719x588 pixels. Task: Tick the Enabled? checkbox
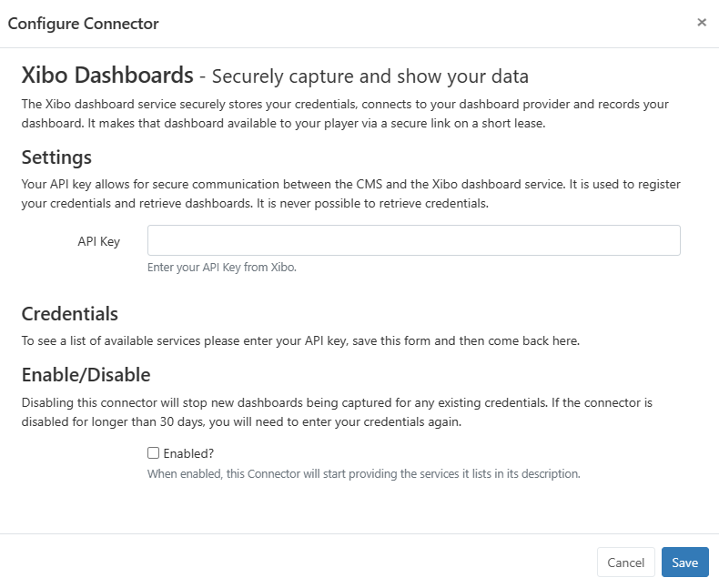pyautogui.click(x=154, y=453)
